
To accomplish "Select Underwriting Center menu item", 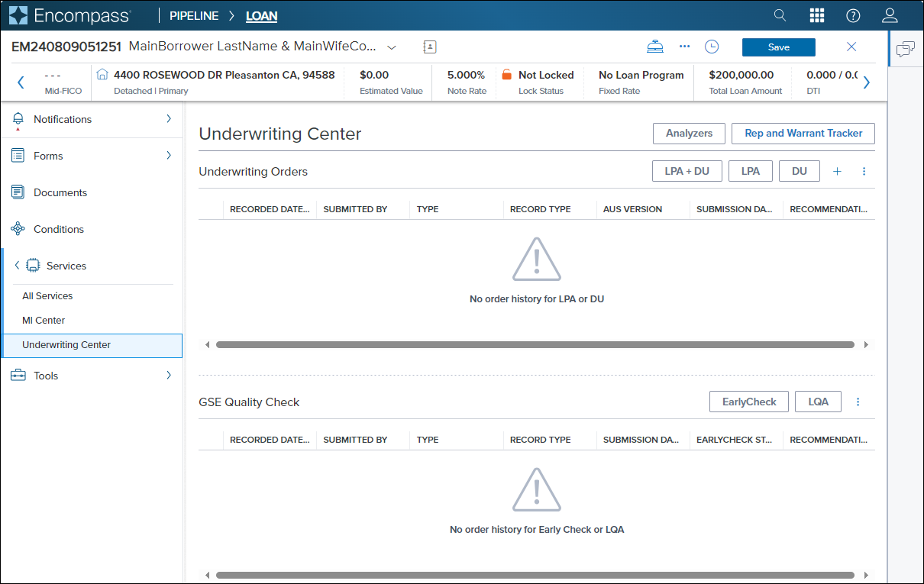I will 92,345.
